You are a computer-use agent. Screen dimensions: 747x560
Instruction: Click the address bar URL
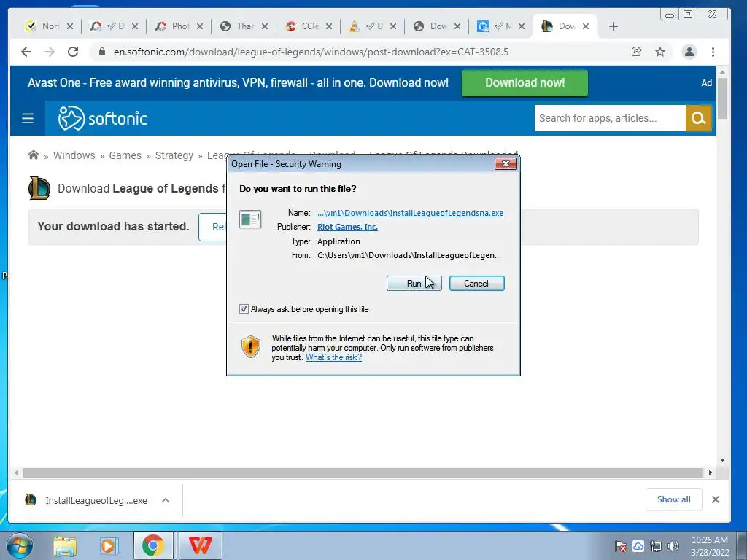pos(311,52)
